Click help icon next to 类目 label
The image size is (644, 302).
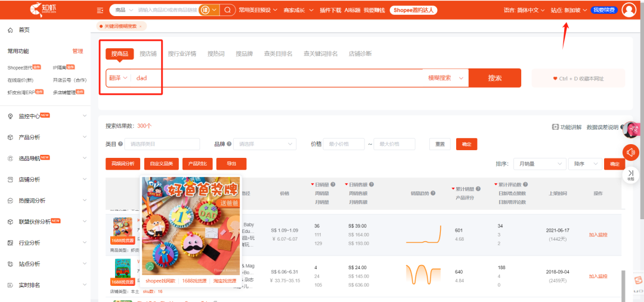pos(120,144)
